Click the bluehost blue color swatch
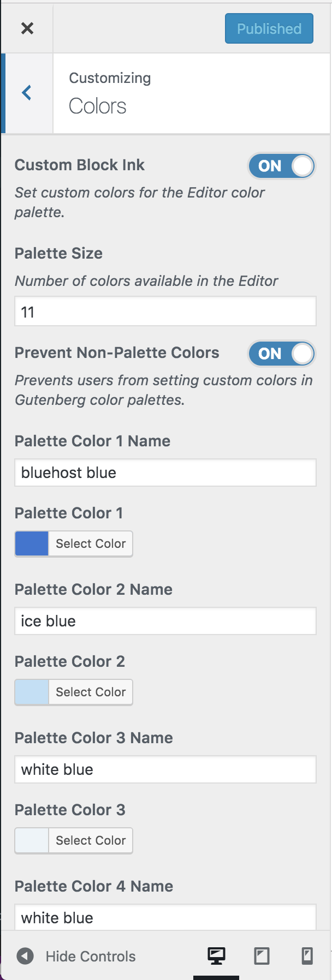This screenshot has height=980, width=332. click(32, 543)
